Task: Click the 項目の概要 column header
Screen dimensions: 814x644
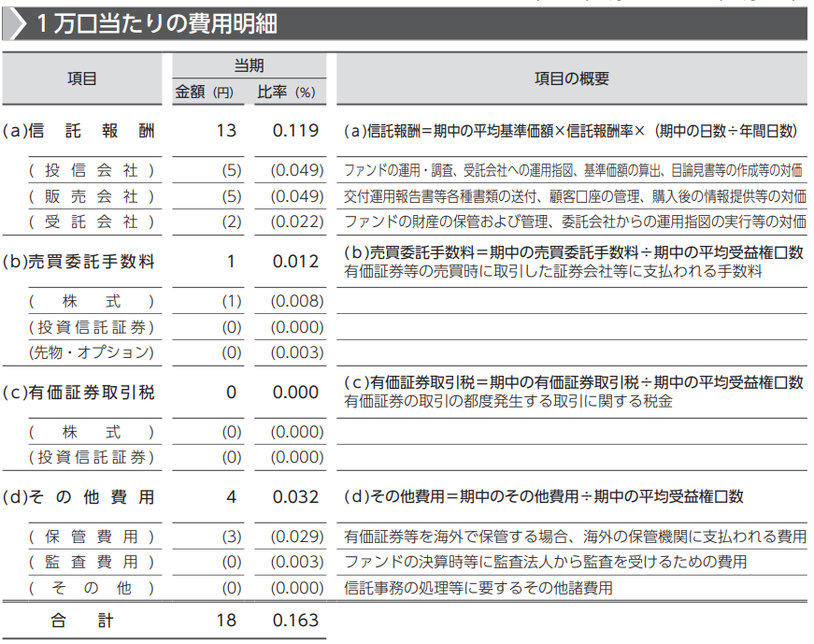Action: pos(572,79)
